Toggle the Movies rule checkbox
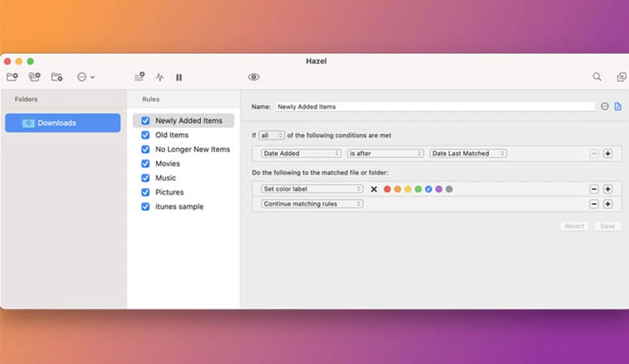 pos(145,163)
